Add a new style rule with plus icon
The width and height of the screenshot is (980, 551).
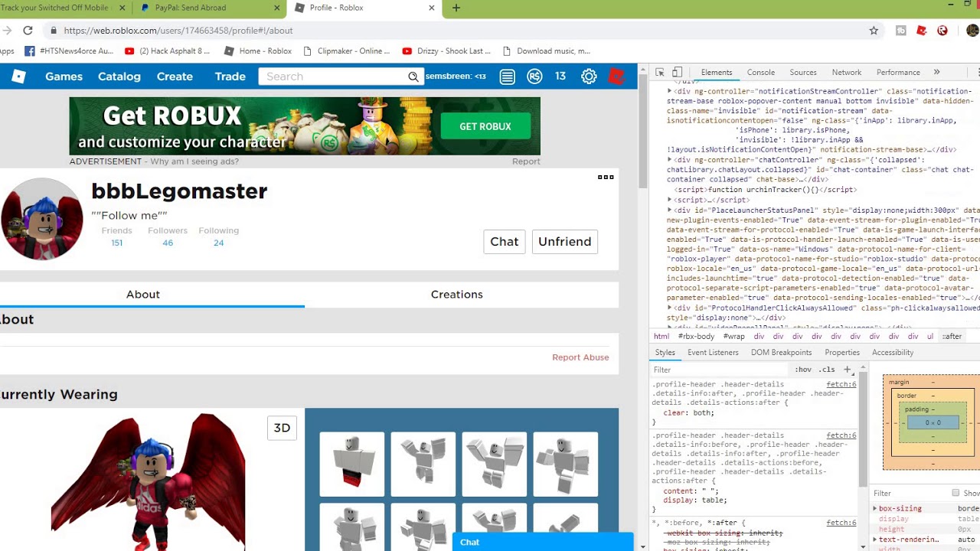click(x=847, y=370)
